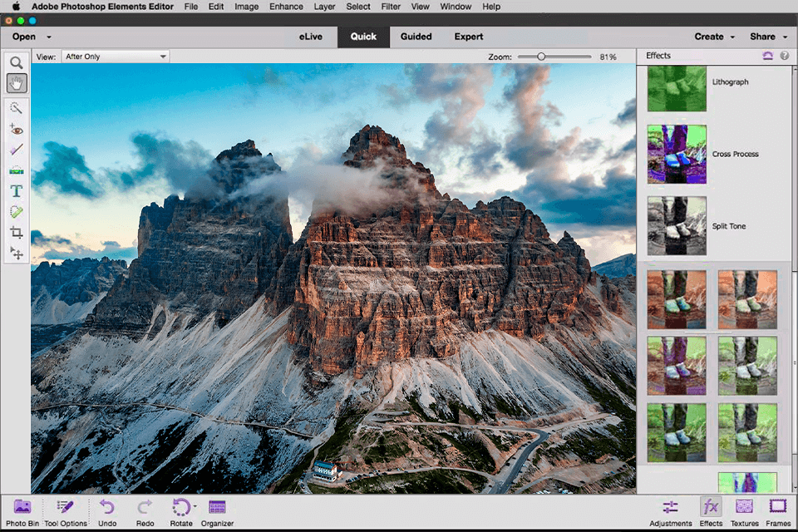798x532 pixels.
Task: Open the File menu
Action: point(191,7)
